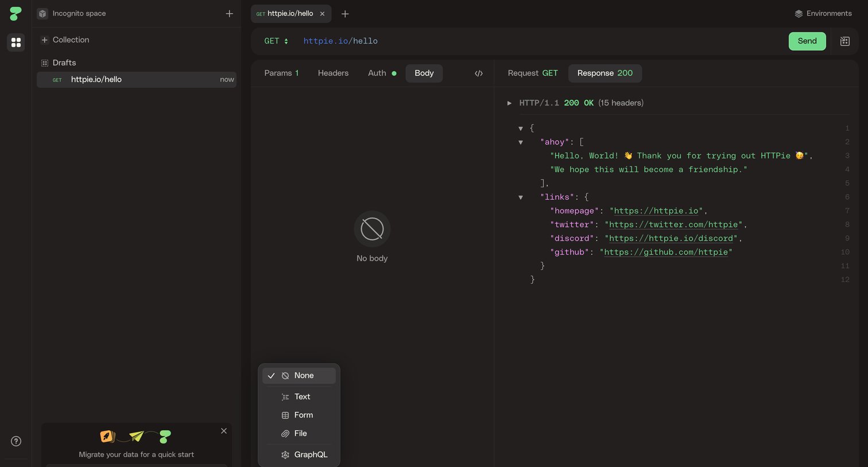Click the Text body type icon
This screenshot has height=467, width=868.
click(285, 397)
